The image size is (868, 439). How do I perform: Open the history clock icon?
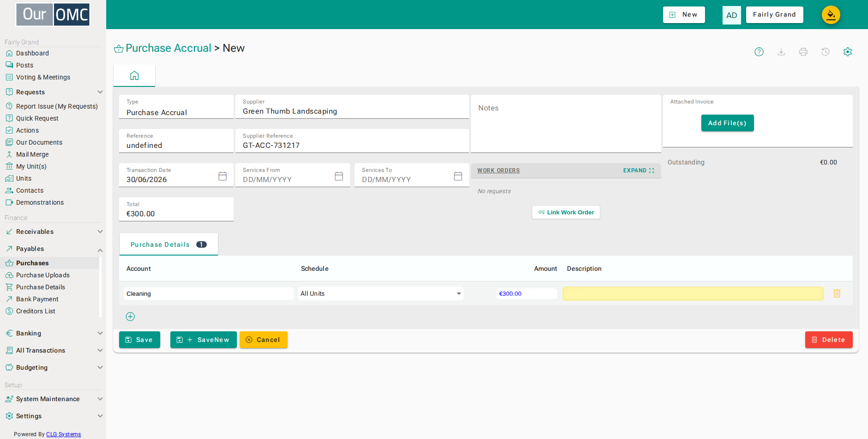(x=826, y=52)
